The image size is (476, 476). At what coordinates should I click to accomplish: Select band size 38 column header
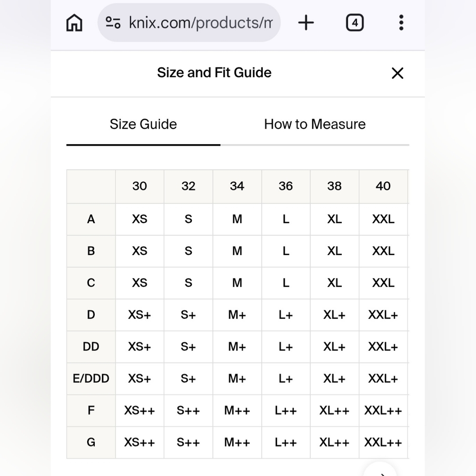(335, 187)
